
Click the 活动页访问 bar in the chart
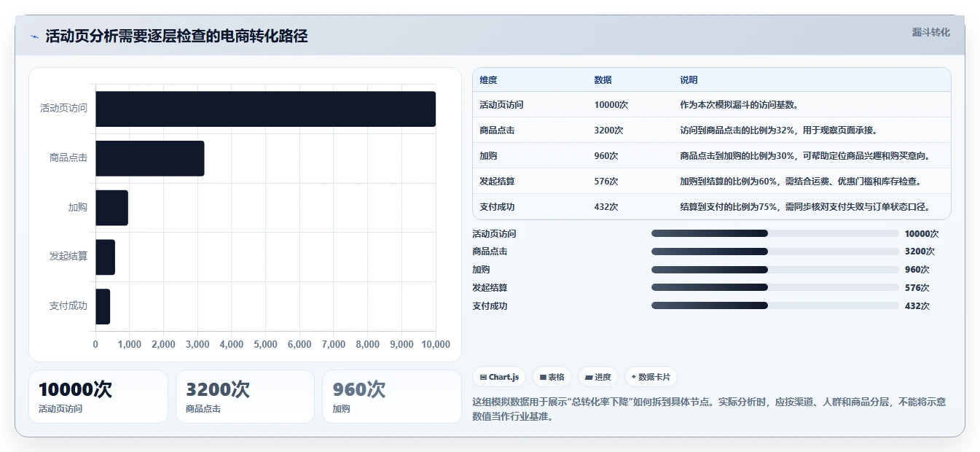(x=265, y=109)
